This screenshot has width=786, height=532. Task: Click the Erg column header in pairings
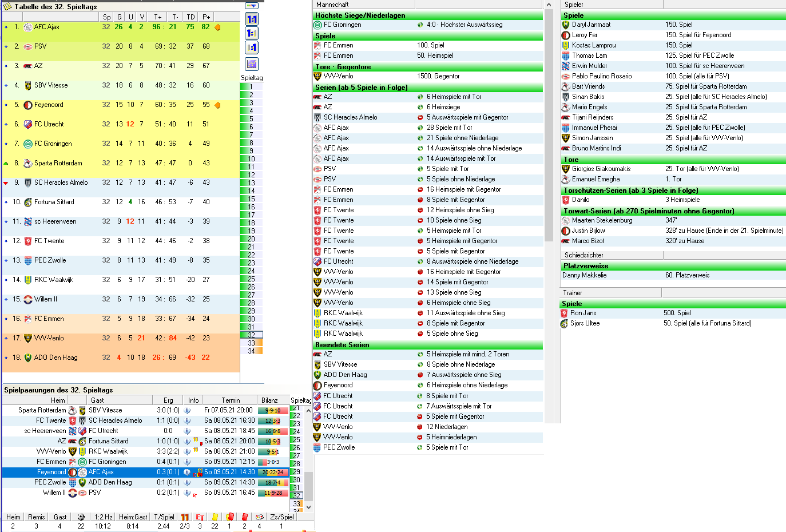(168, 400)
